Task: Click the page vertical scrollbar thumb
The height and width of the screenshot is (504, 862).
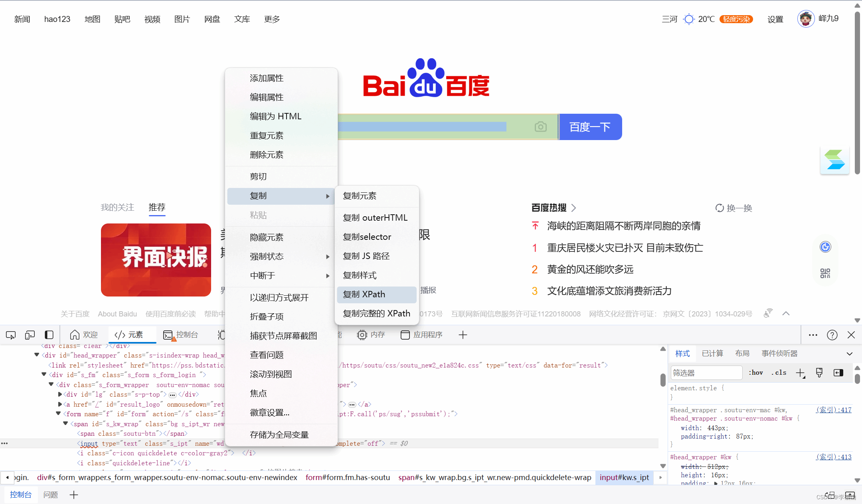Action: click(x=857, y=92)
